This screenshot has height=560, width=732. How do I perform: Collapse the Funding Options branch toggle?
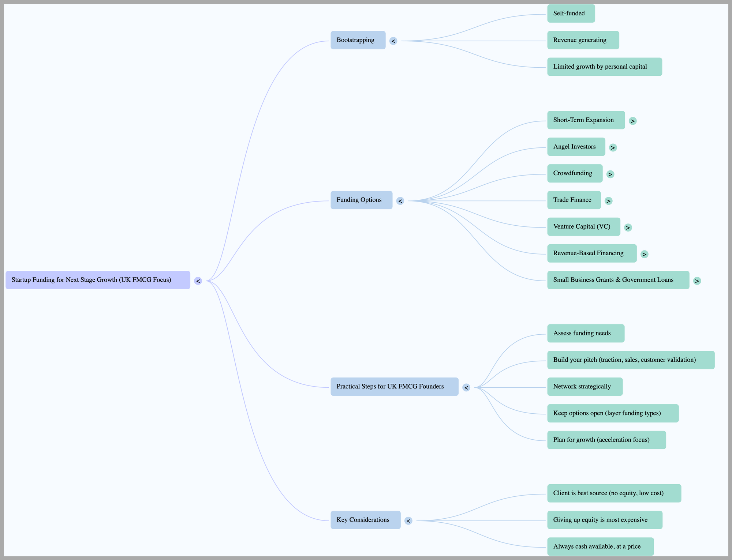pyautogui.click(x=400, y=201)
